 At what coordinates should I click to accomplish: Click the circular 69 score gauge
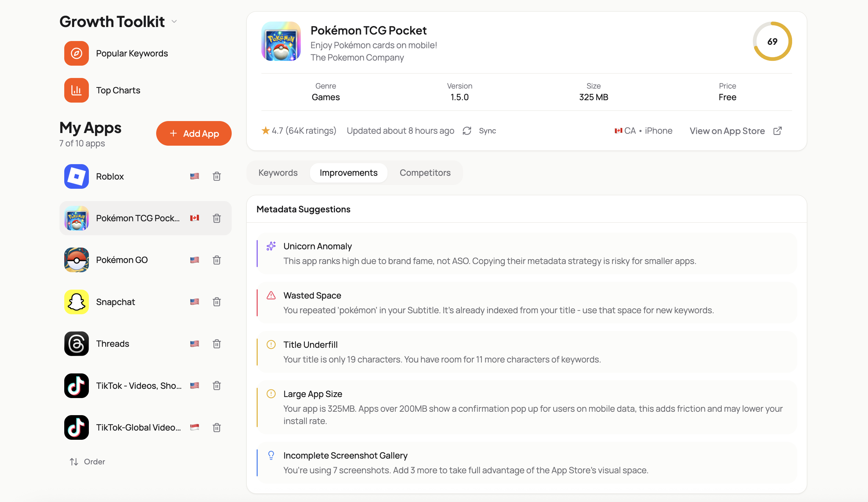click(x=772, y=42)
